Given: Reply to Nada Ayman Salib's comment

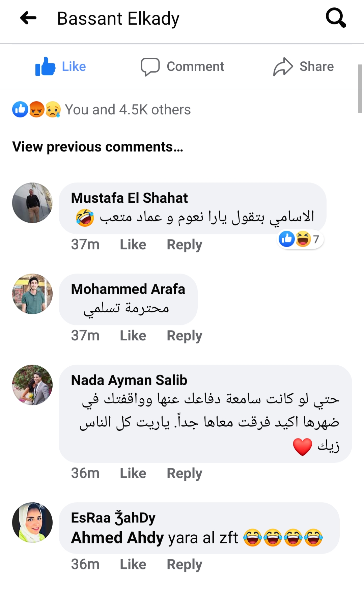Looking at the screenshot, I should click(x=184, y=473).
